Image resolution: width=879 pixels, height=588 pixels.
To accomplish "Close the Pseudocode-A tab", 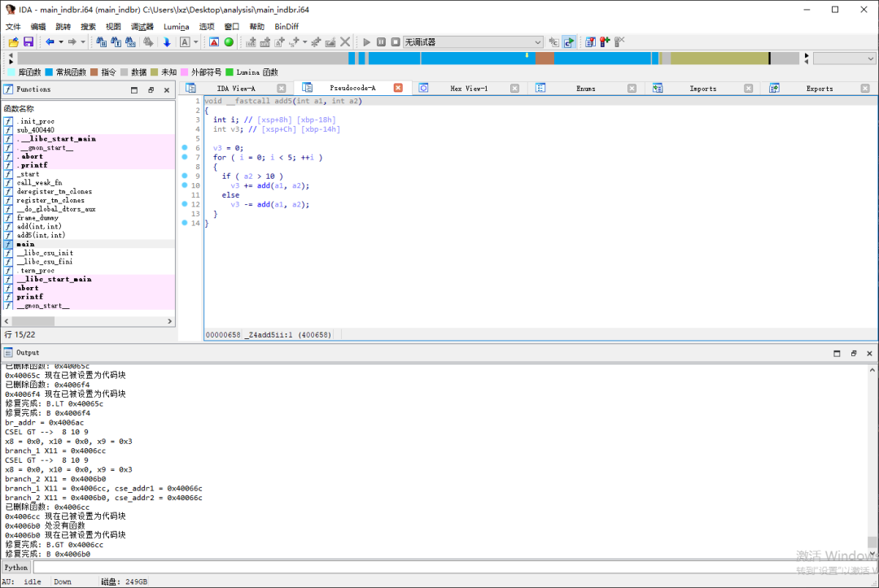I will click(x=398, y=88).
